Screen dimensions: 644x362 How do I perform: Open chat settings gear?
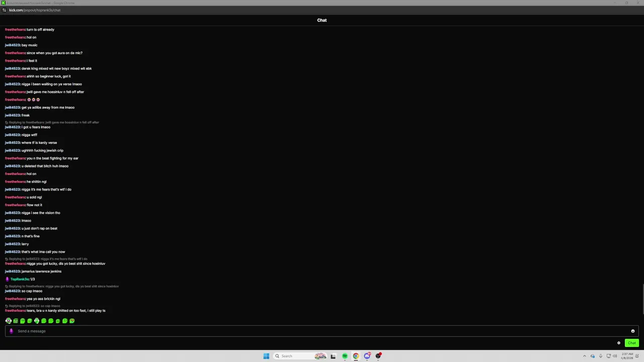pos(619,343)
